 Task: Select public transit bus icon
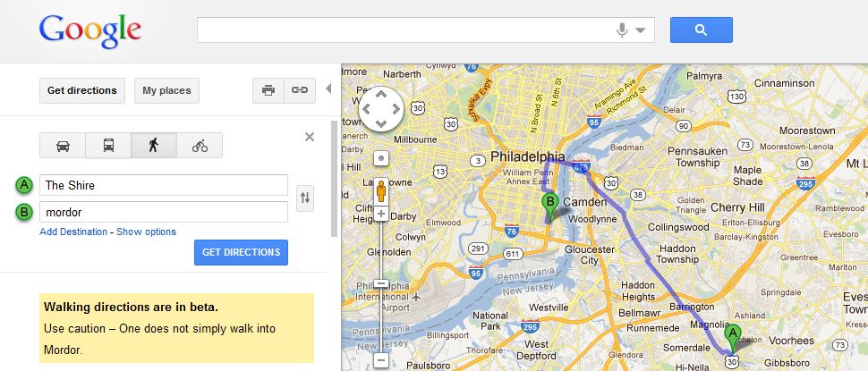coord(108,146)
